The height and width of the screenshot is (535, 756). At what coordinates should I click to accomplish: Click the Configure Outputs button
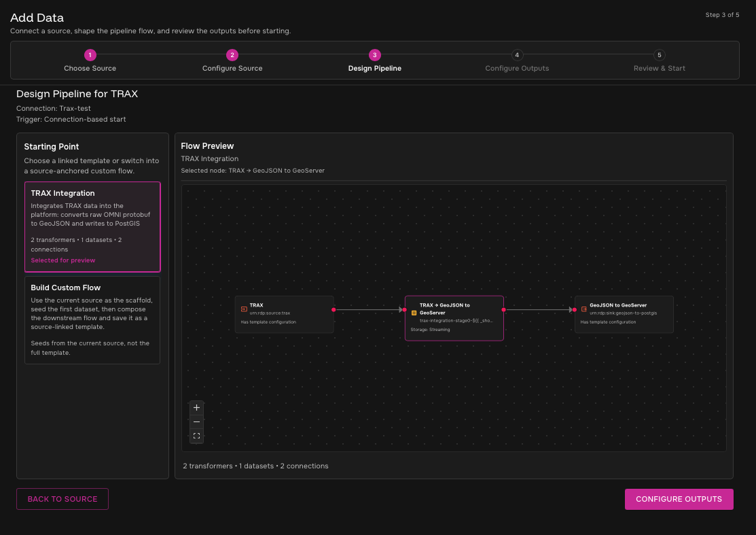679,499
